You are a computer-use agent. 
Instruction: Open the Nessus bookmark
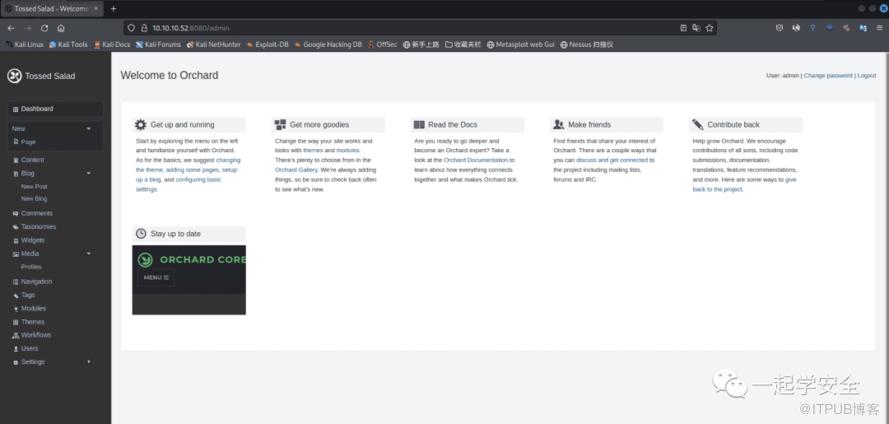pos(587,44)
